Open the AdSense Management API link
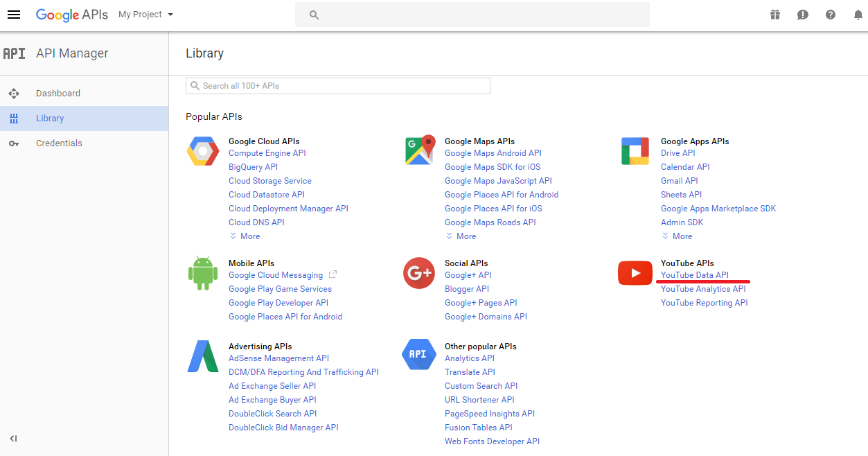 click(279, 358)
